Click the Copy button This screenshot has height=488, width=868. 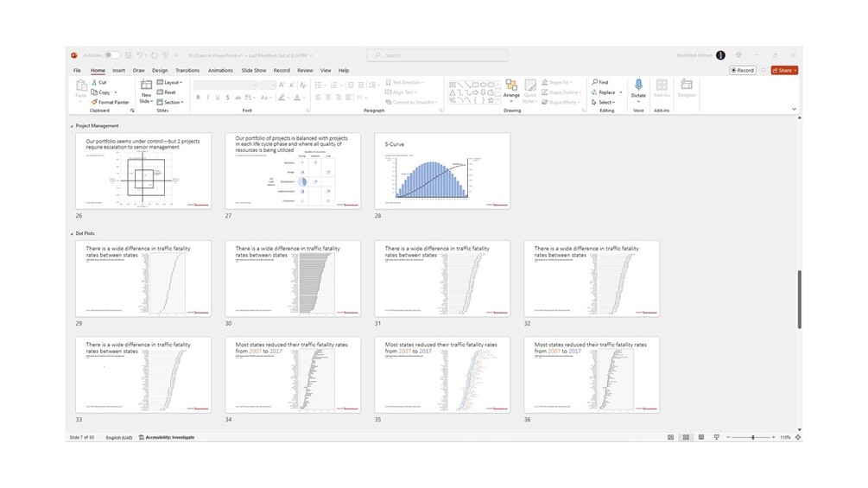[x=101, y=92]
